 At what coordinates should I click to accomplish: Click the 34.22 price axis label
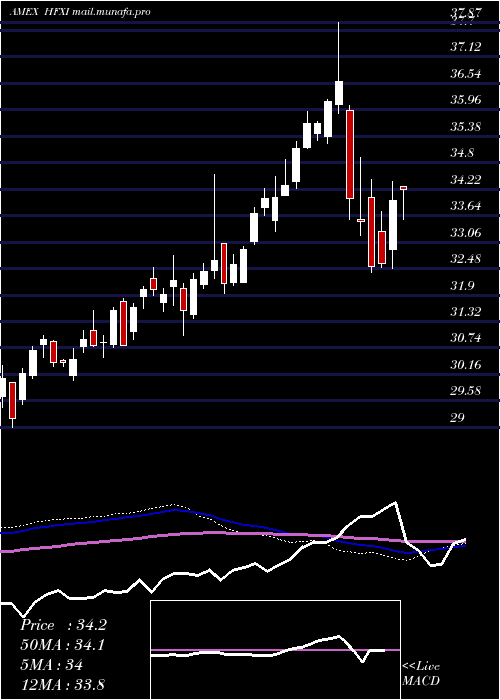point(466,179)
